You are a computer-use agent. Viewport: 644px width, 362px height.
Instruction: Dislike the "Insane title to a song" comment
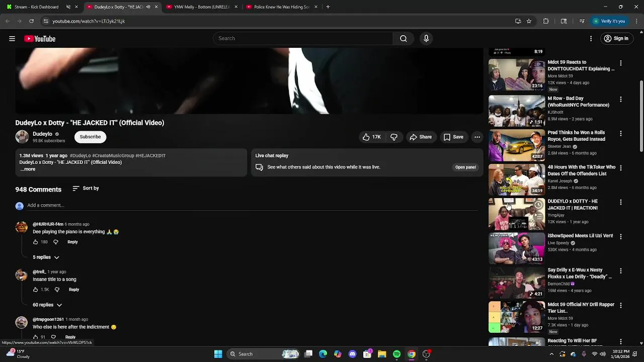57,290
